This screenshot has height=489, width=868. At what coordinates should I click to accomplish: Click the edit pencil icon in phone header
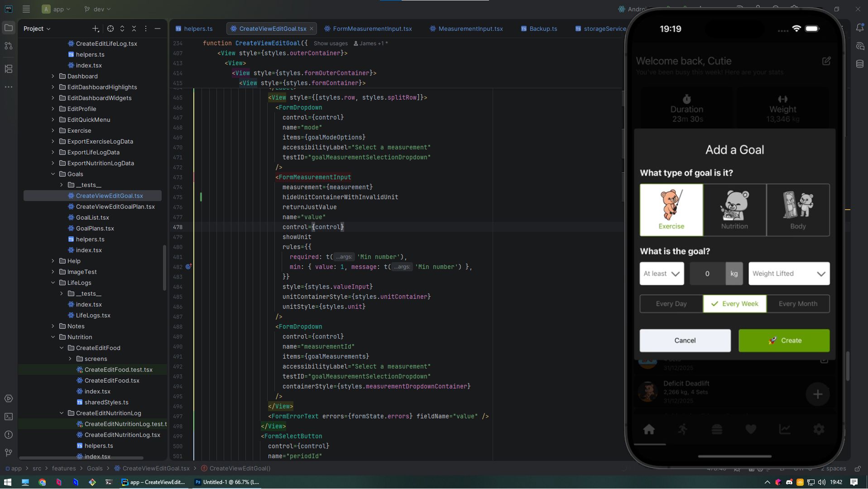[826, 61]
